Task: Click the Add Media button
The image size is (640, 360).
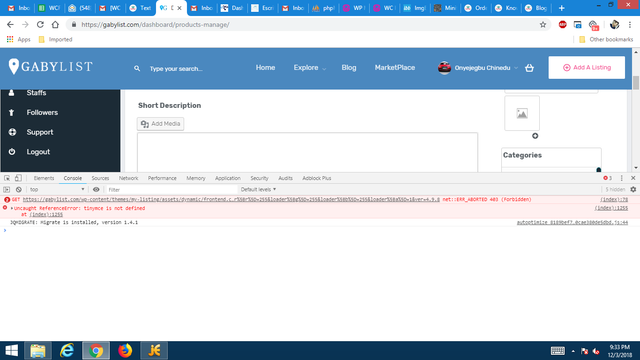Action: (160, 124)
